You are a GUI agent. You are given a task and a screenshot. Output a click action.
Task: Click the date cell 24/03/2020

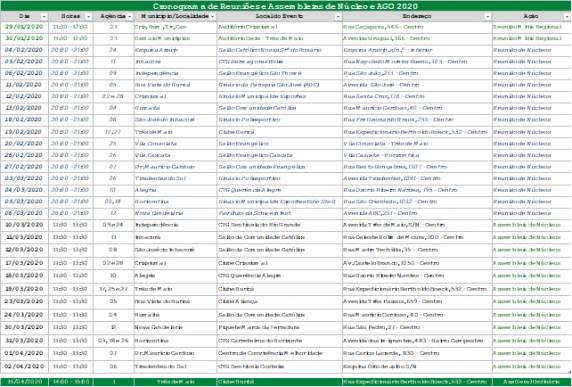tap(24, 315)
